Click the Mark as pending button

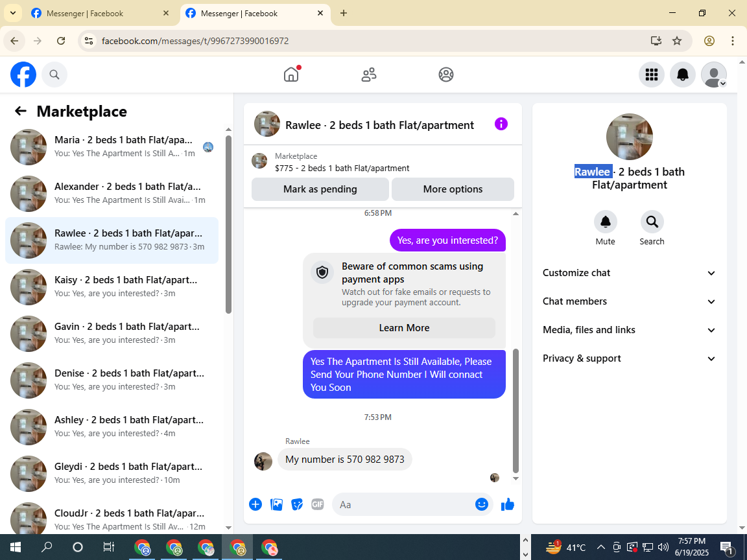320,189
